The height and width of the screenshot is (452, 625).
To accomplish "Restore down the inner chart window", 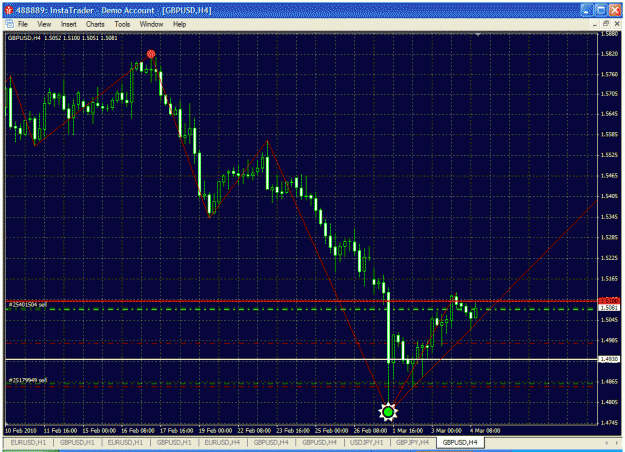I will (605, 24).
